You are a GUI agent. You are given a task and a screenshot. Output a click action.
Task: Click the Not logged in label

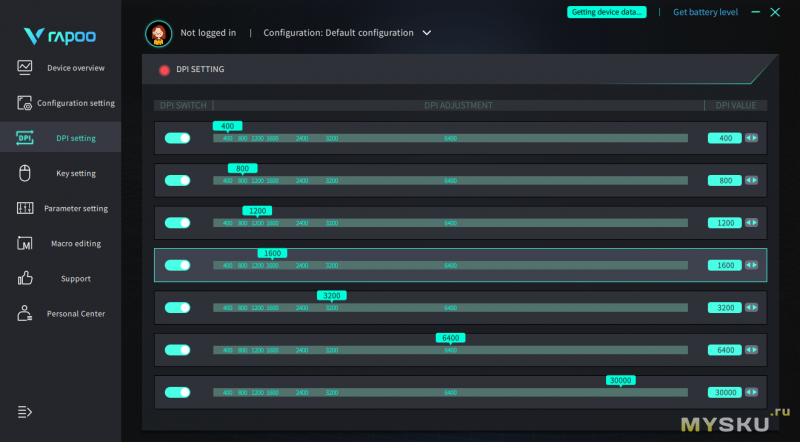tap(208, 33)
